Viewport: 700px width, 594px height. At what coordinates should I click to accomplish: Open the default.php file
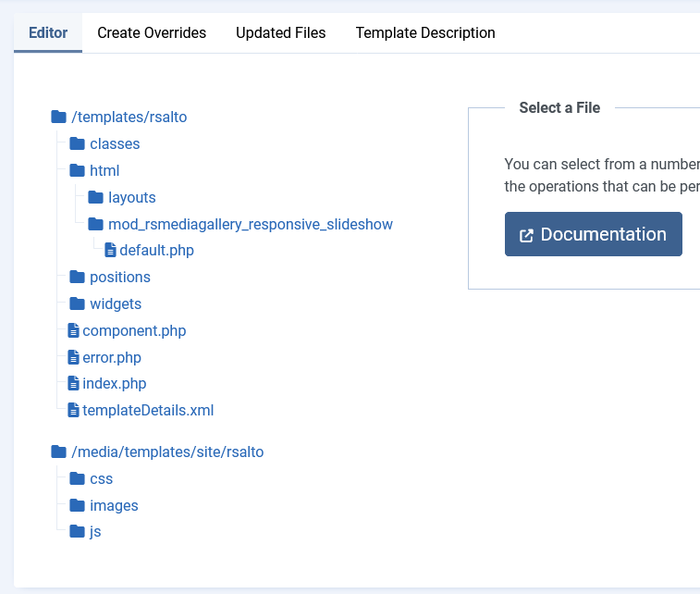pyautogui.click(x=156, y=250)
